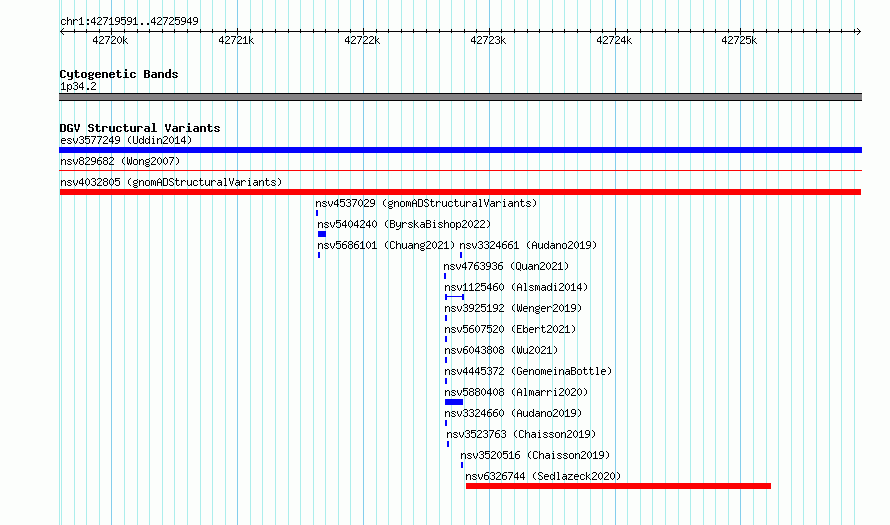Click the nsv5880408 (Almarri2020) label

tap(516, 392)
